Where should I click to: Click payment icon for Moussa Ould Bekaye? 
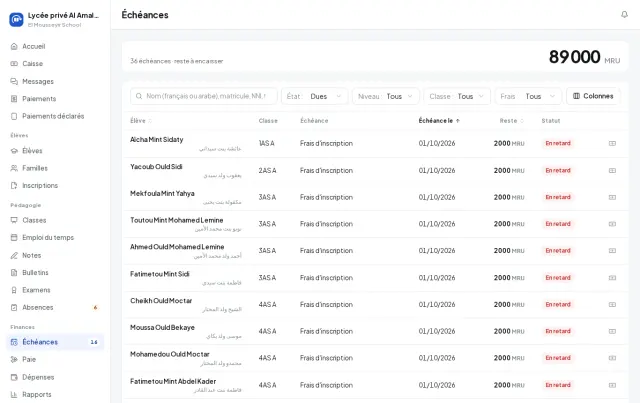pyautogui.click(x=612, y=331)
